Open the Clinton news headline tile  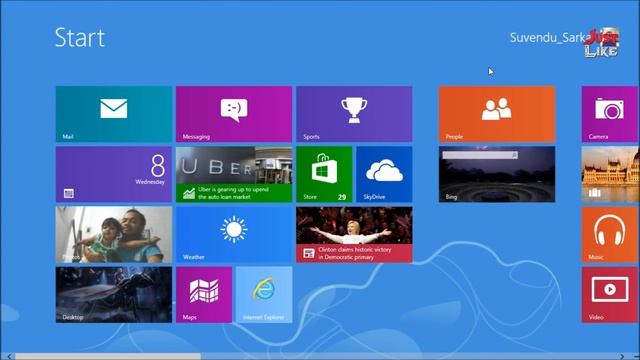354,234
